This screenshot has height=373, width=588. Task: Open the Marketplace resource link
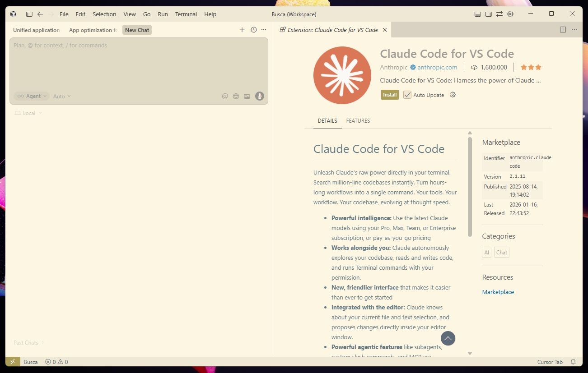(498, 292)
